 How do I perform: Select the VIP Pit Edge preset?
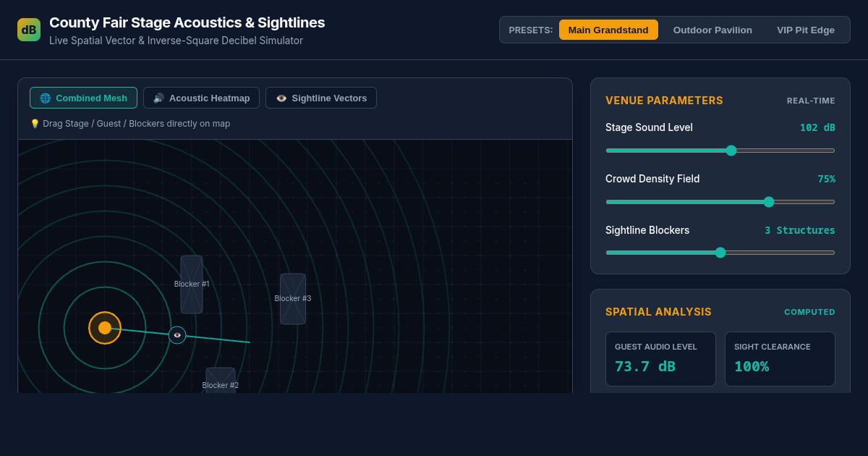pos(806,30)
